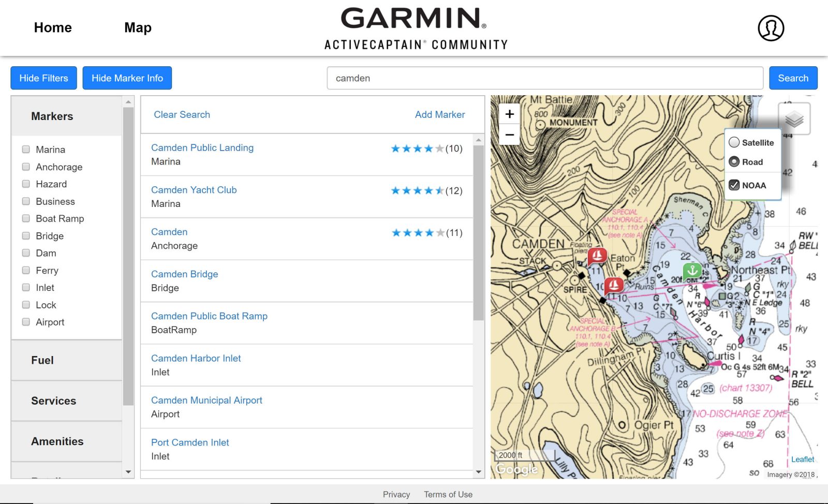Screen dimensions: 828x504
Task: Zoom in with the plus button on the map
Action: coord(509,114)
